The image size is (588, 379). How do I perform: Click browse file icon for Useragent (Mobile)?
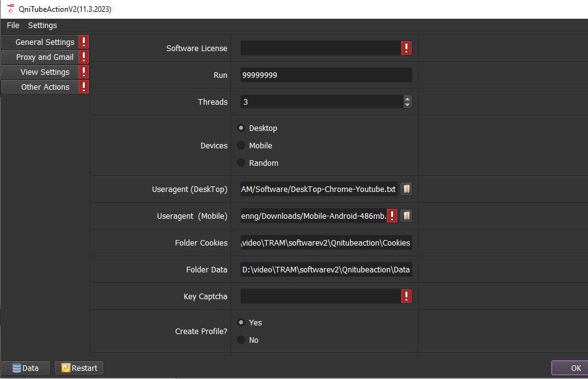click(406, 216)
